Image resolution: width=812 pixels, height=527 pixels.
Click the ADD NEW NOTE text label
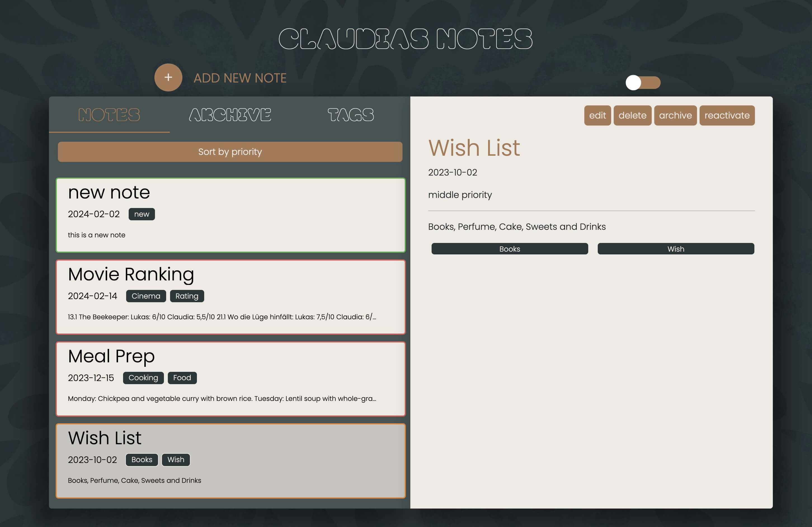pyautogui.click(x=240, y=78)
